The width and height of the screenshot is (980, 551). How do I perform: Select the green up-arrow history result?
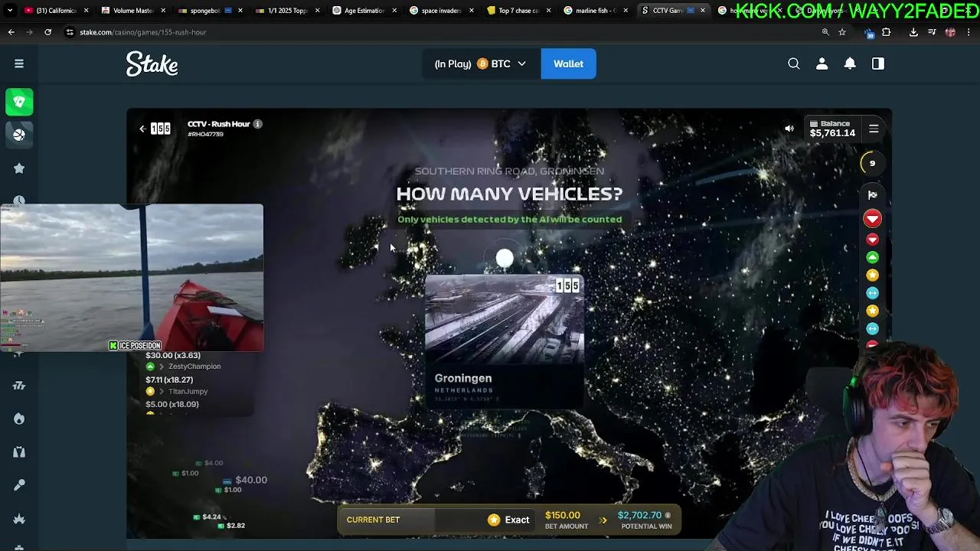coord(872,257)
